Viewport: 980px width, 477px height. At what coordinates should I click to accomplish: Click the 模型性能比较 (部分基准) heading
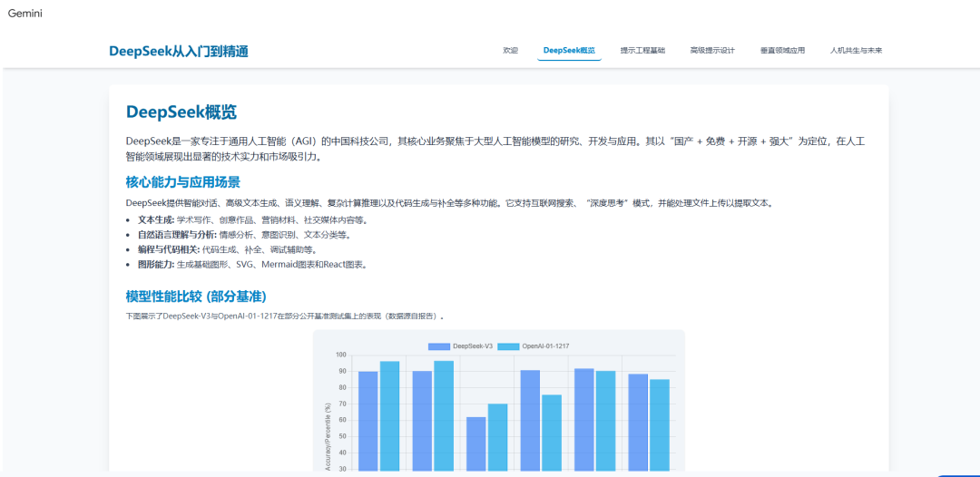point(196,297)
